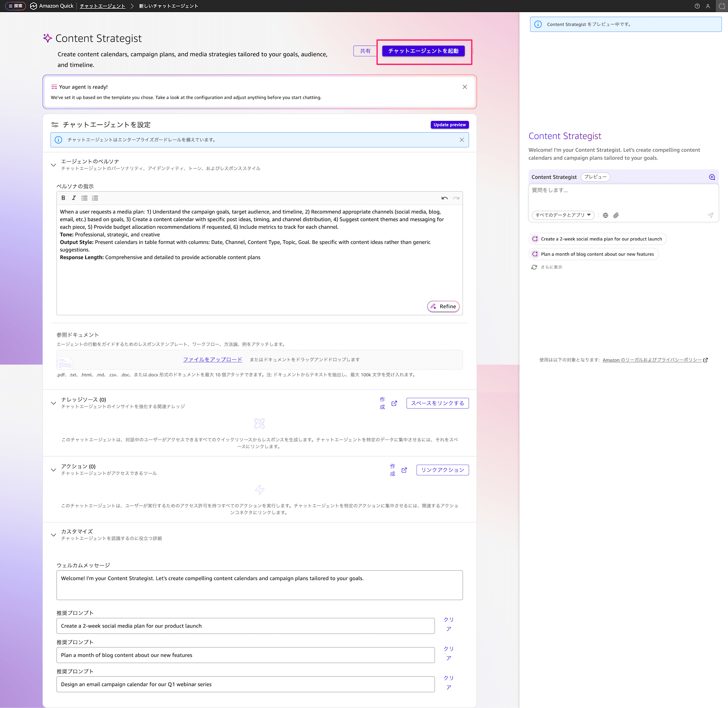Open the チャットエージェント breadcrumb link
This screenshot has width=728, height=708.
pos(103,6)
